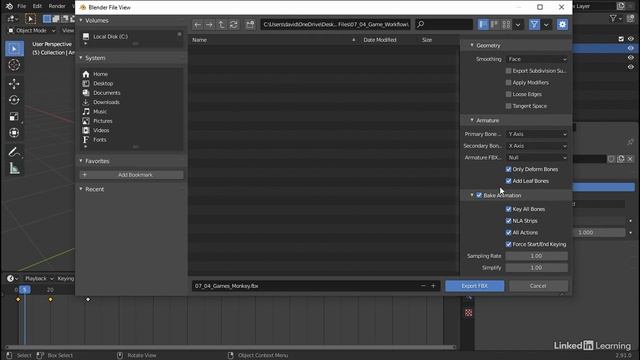Select the Transform tool
The height and width of the screenshot is (360, 640).
click(14, 133)
